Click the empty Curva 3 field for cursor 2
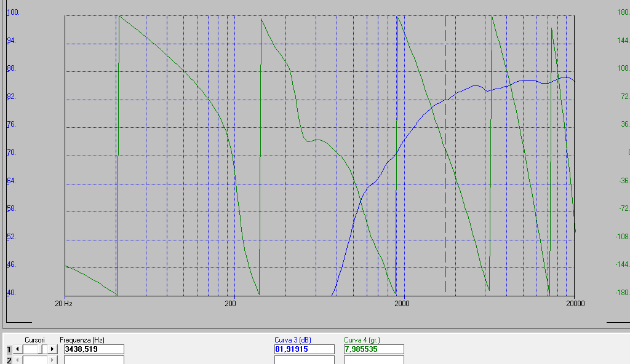This screenshot has height=364, width=630. (x=305, y=360)
